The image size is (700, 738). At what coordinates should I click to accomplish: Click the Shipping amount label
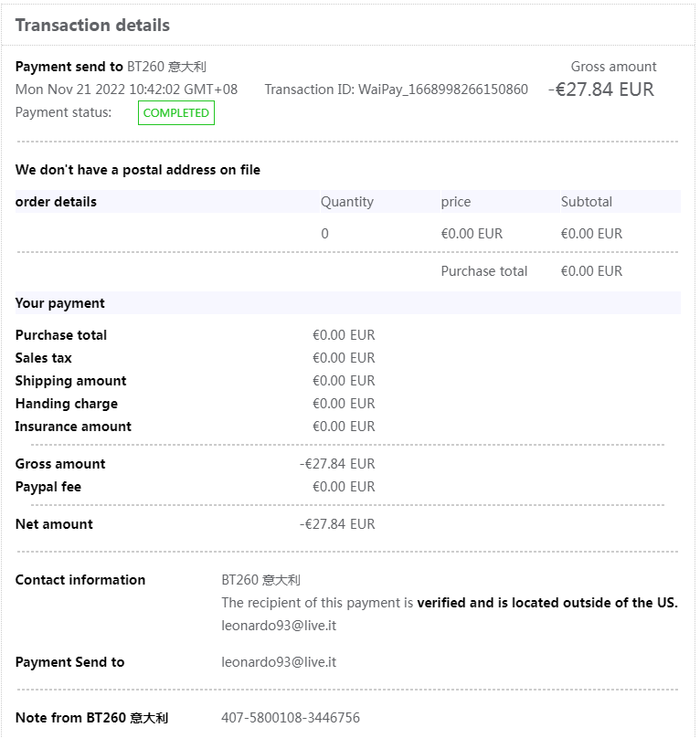(x=70, y=381)
